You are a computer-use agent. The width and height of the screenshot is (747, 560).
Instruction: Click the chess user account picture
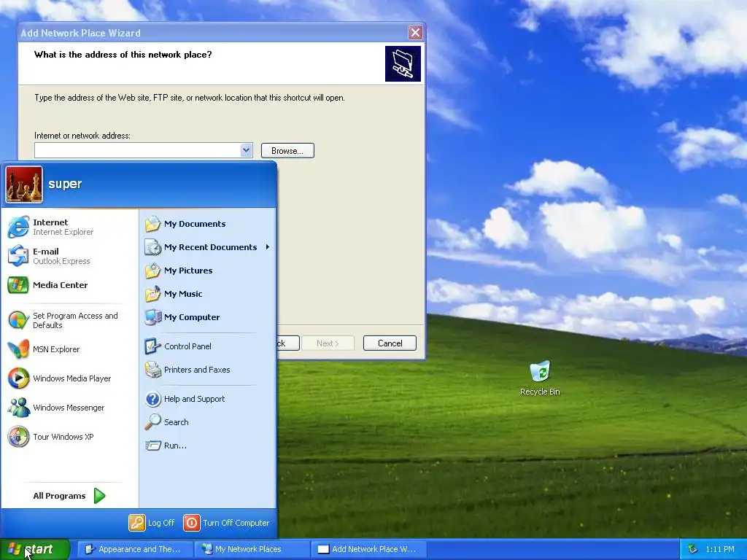[x=24, y=184]
